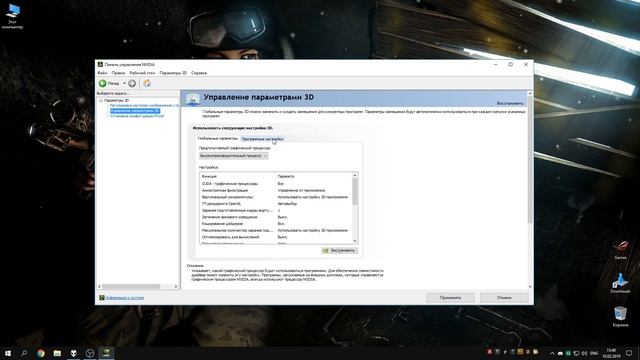Select the OpenGL rendering GPU row
This screenshot has width=640, height=360.
276,203
